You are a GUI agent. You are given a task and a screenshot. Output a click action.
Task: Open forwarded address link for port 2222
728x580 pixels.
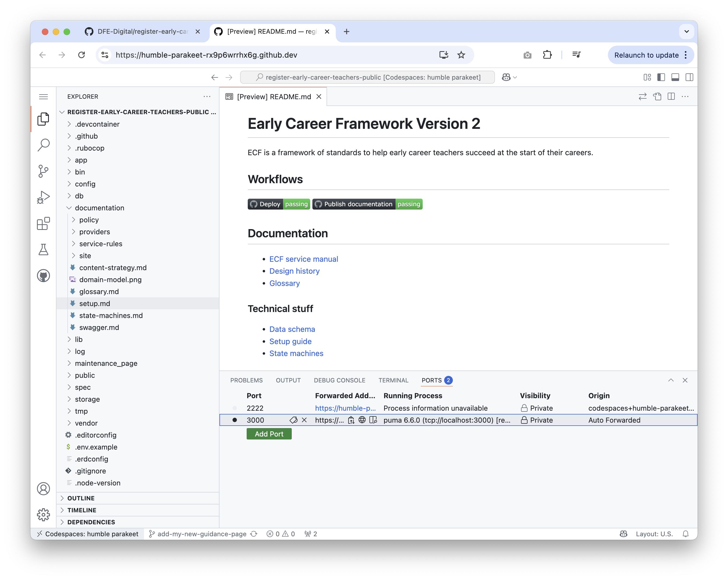[345, 408]
